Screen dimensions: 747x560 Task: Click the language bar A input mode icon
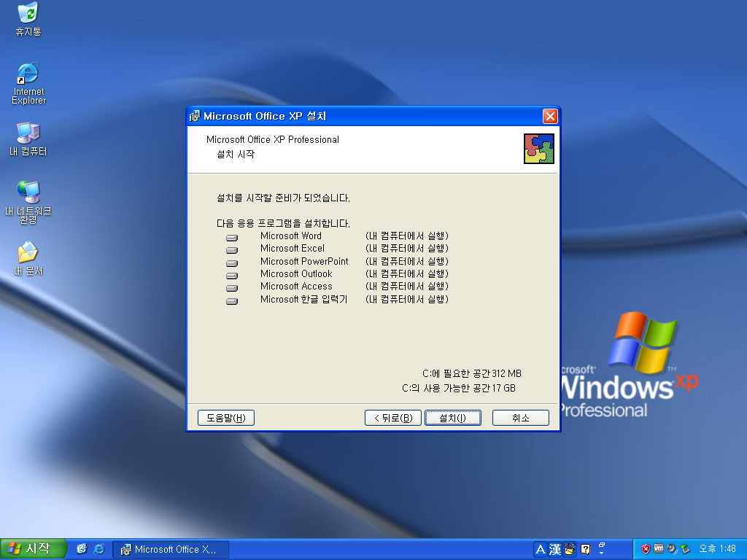point(541,550)
